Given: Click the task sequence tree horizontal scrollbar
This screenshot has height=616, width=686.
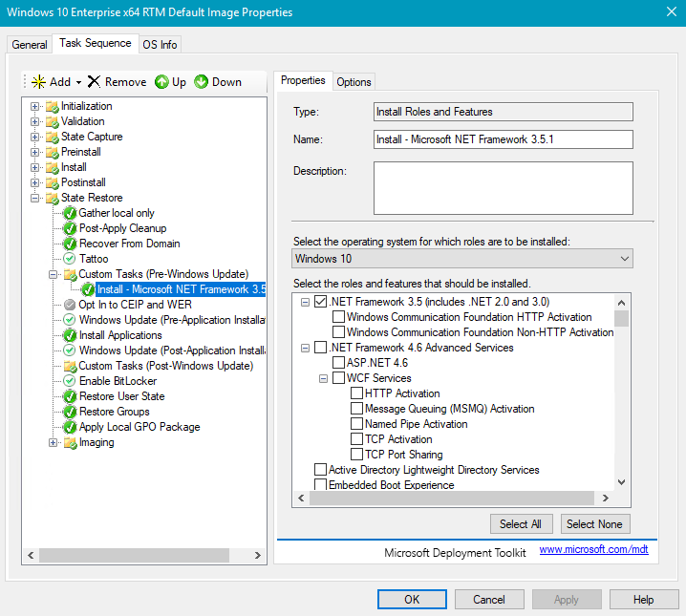Looking at the screenshot, I should coord(134,555).
